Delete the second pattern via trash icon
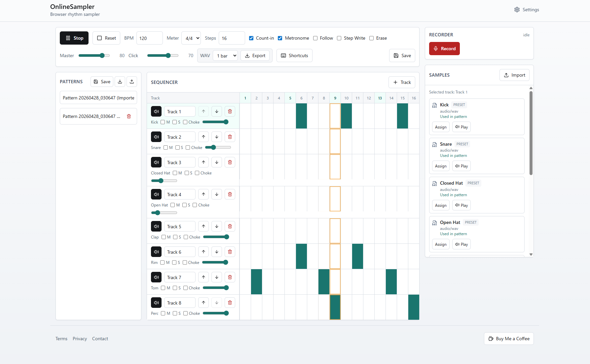590x364 pixels. click(x=129, y=116)
